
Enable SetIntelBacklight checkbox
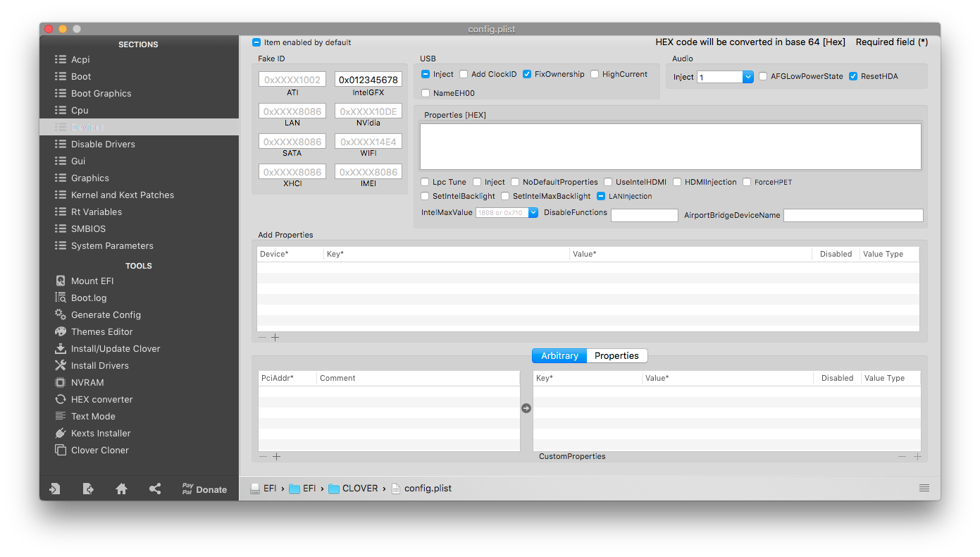tap(425, 196)
